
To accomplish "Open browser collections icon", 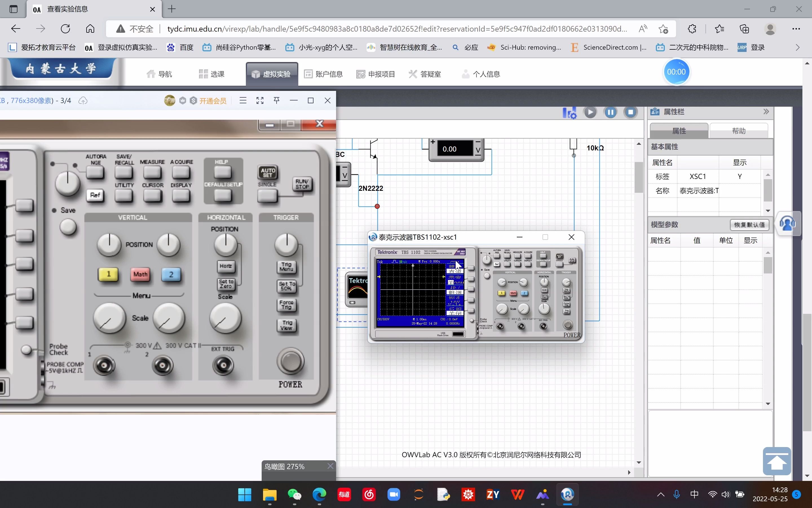I will (744, 29).
